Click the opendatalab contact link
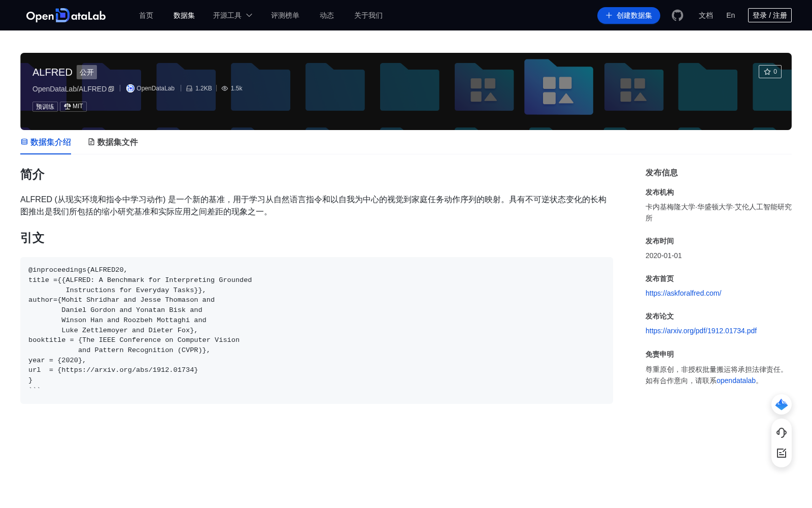This screenshot has width=812, height=508. (736, 380)
